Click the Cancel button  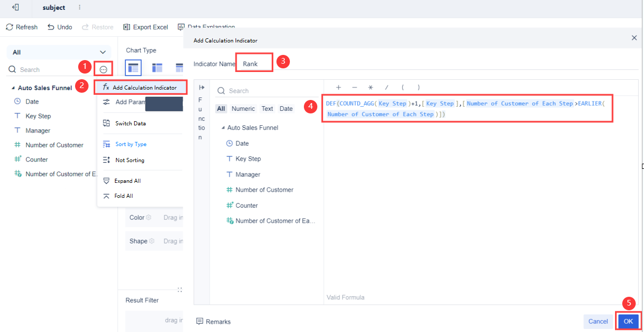click(598, 321)
